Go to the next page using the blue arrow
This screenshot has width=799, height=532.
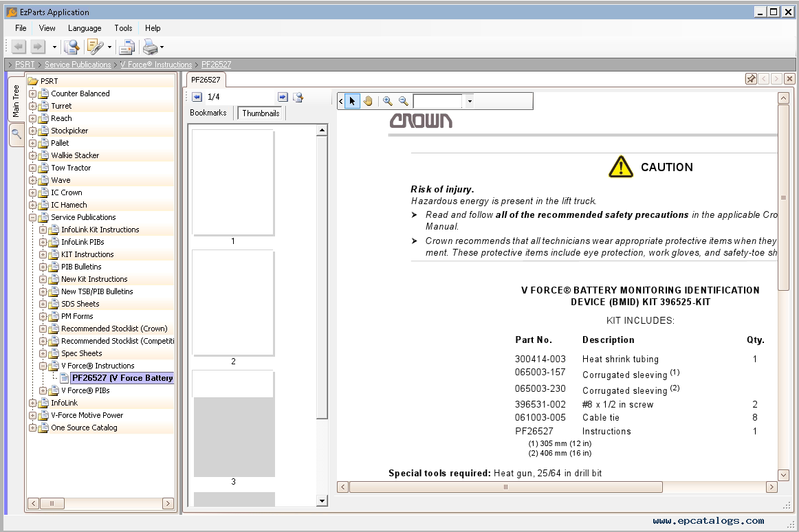283,97
